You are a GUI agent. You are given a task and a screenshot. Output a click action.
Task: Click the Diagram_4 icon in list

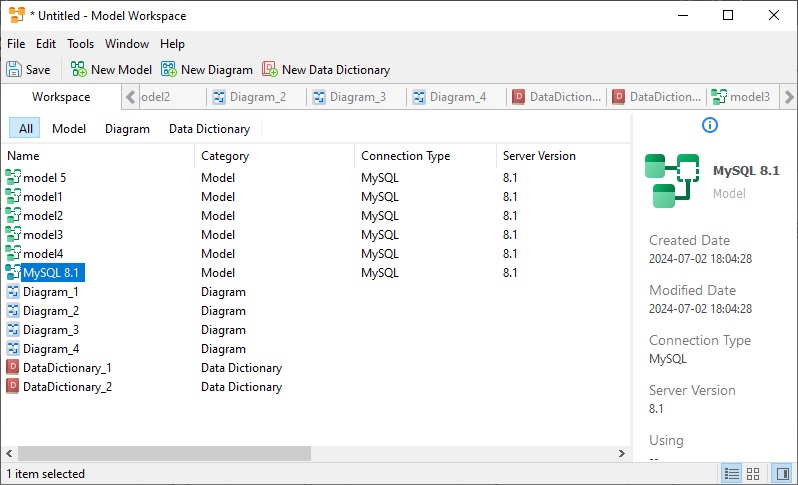point(13,348)
